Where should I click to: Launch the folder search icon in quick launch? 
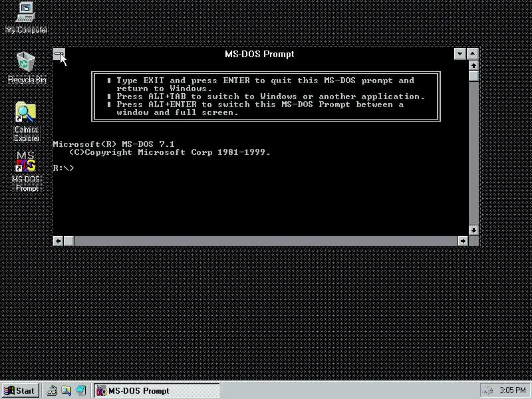(66, 390)
